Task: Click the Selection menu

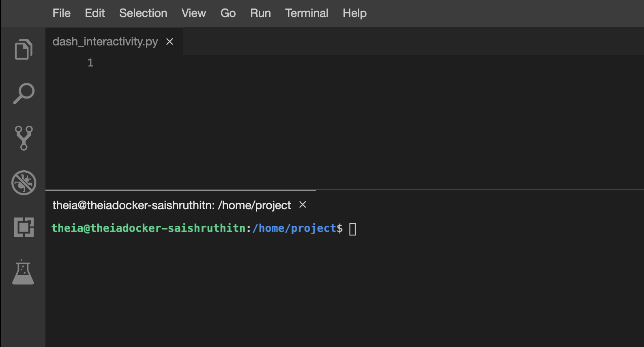Action: (143, 13)
